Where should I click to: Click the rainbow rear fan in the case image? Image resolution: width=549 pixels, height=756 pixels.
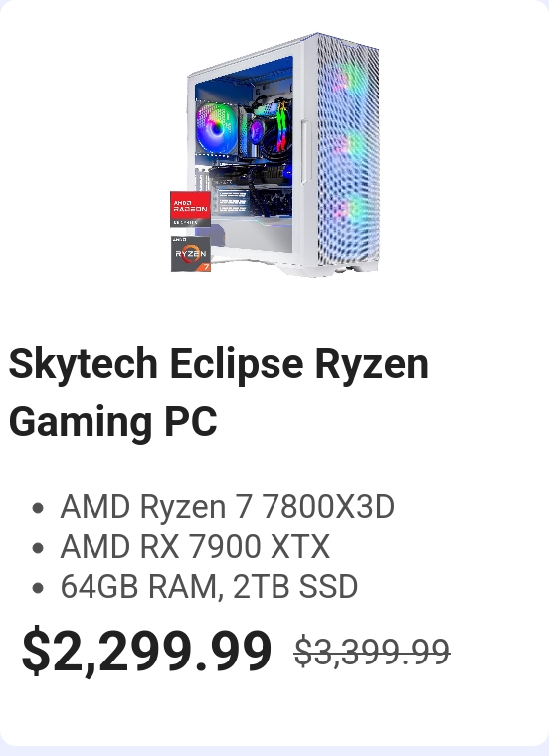(217, 128)
